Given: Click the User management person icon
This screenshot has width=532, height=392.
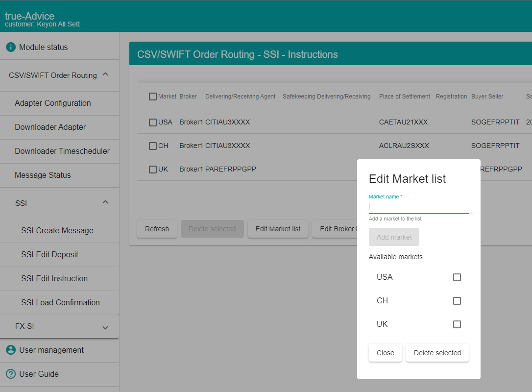Looking at the screenshot, I should click(10, 350).
